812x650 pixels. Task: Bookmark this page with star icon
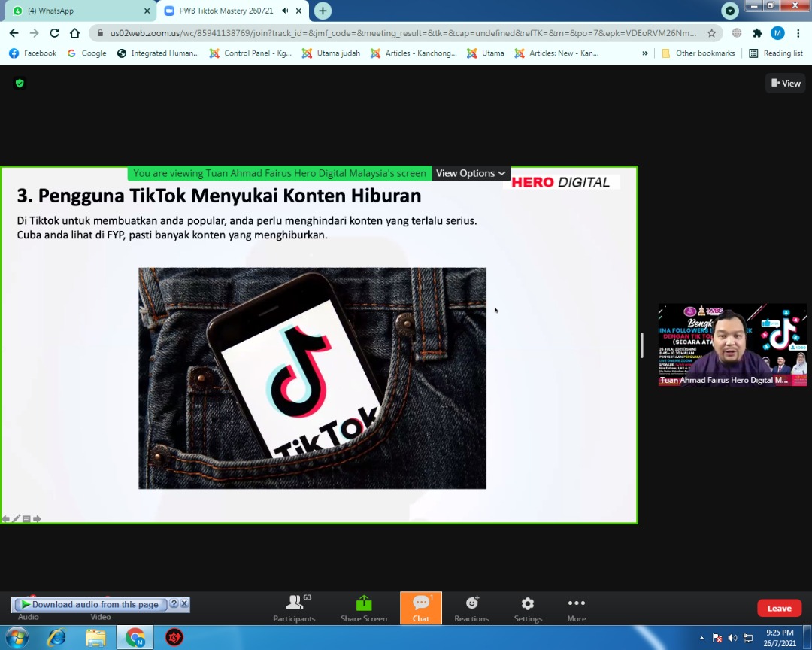coord(712,33)
